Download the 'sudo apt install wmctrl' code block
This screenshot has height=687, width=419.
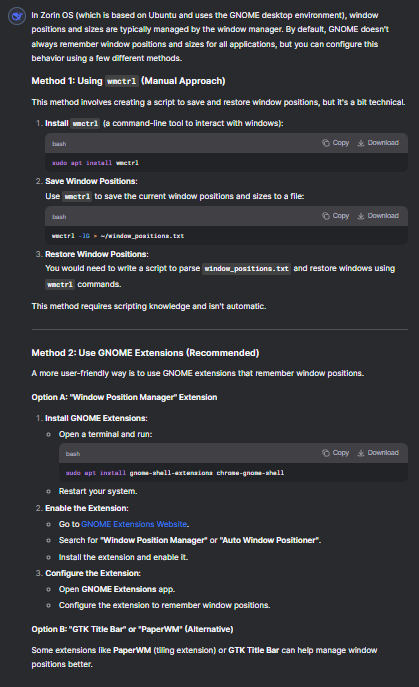tap(378, 143)
